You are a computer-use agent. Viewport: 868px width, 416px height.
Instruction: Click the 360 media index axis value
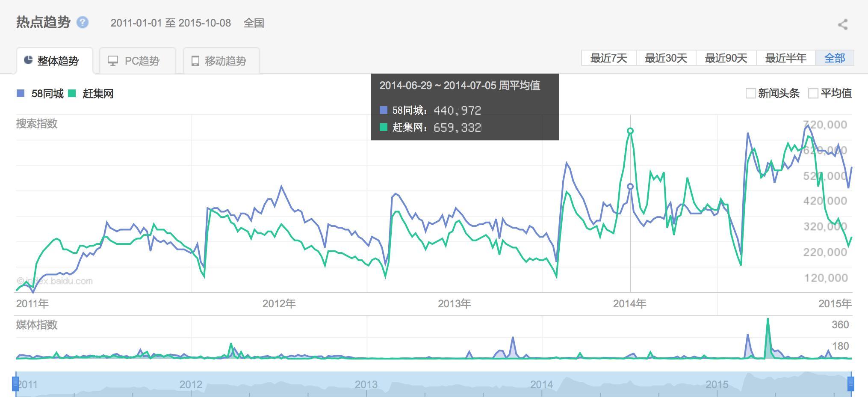[x=840, y=325]
